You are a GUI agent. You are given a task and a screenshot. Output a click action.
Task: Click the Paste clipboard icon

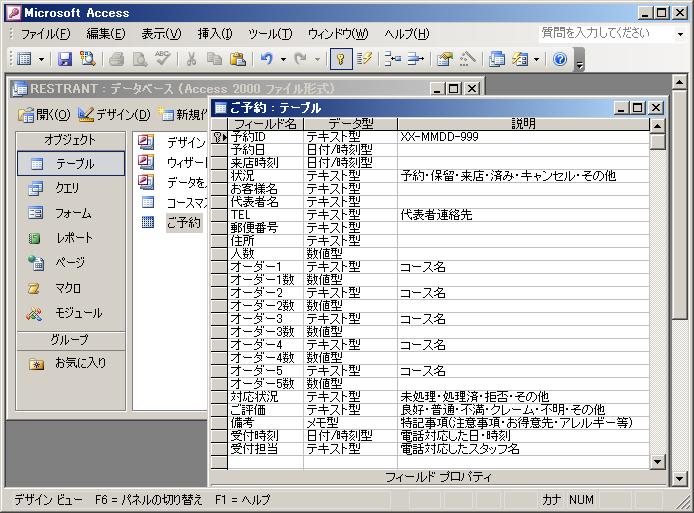click(x=238, y=59)
